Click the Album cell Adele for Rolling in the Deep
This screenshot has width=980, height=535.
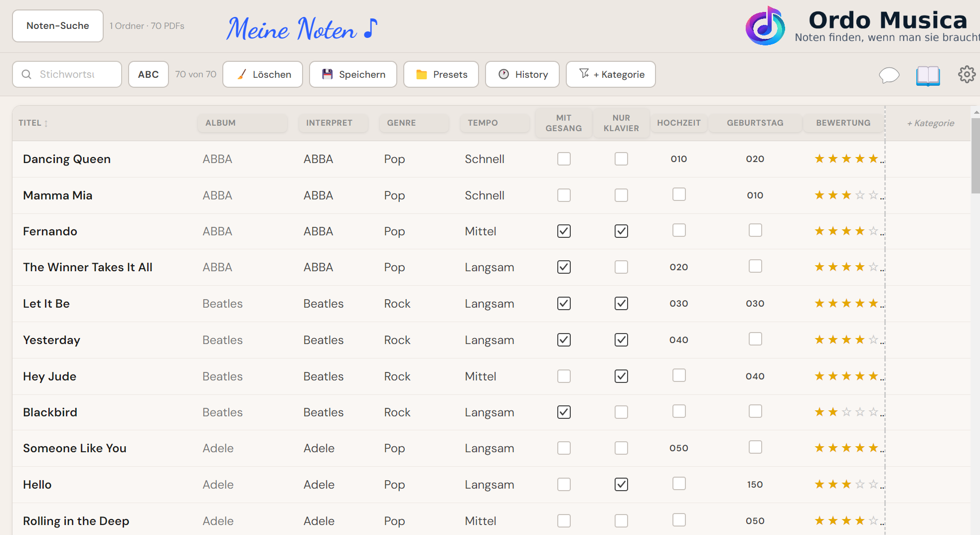click(x=218, y=521)
